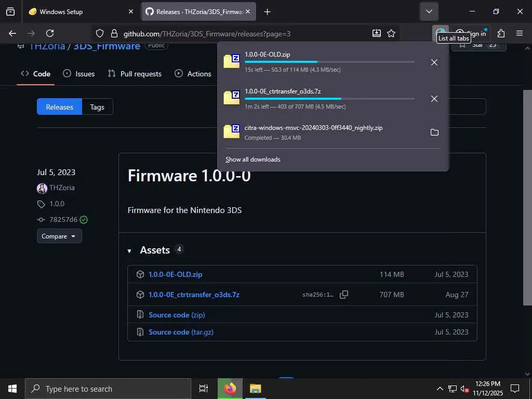The width and height of the screenshot is (532, 399).
Task: Open a new browser tab
Action: tap(267, 12)
